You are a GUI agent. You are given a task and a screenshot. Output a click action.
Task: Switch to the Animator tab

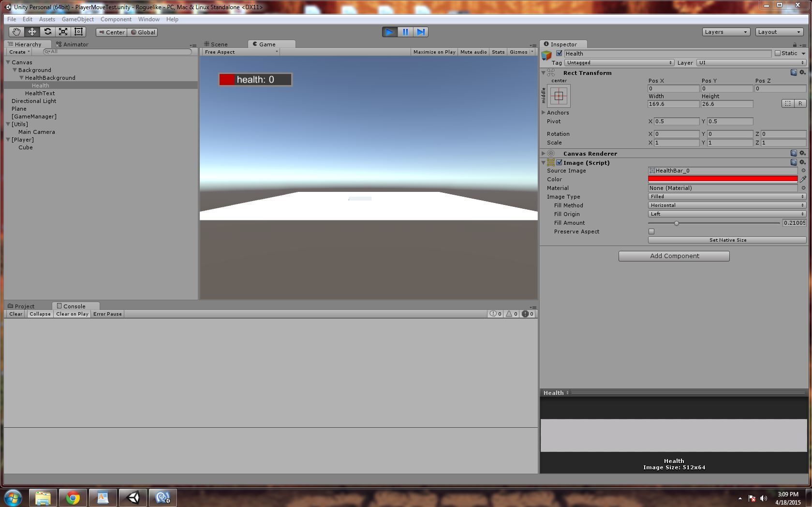pos(72,44)
